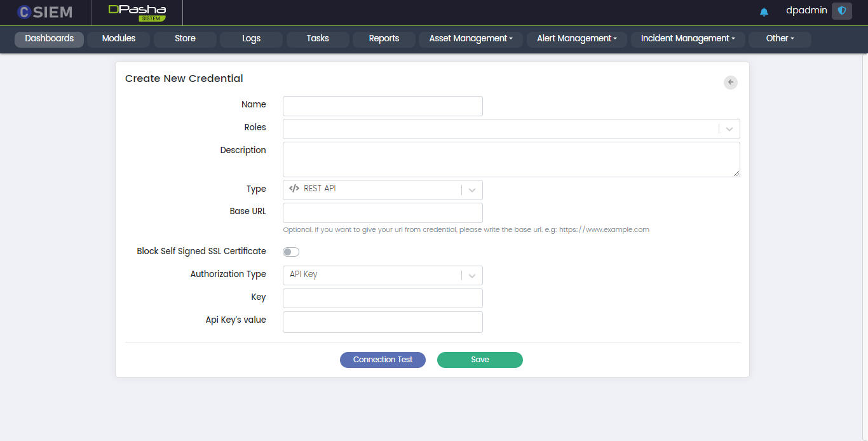The width and height of the screenshot is (868, 441).
Task: Open the Asset Management menu
Action: point(470,39)
